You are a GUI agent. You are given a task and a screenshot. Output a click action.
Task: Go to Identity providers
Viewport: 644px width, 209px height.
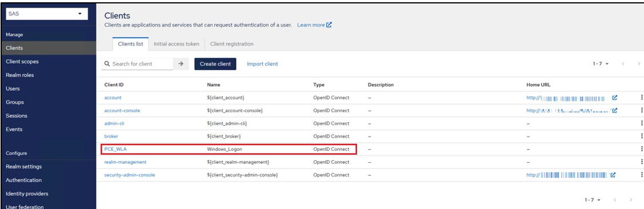27,194
